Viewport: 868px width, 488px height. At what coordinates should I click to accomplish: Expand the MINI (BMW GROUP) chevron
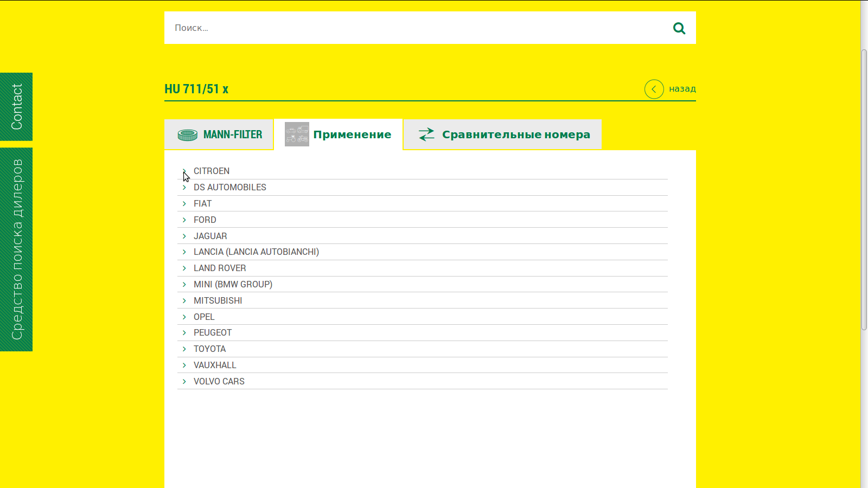pyautogui.click(x=184, y=285)
